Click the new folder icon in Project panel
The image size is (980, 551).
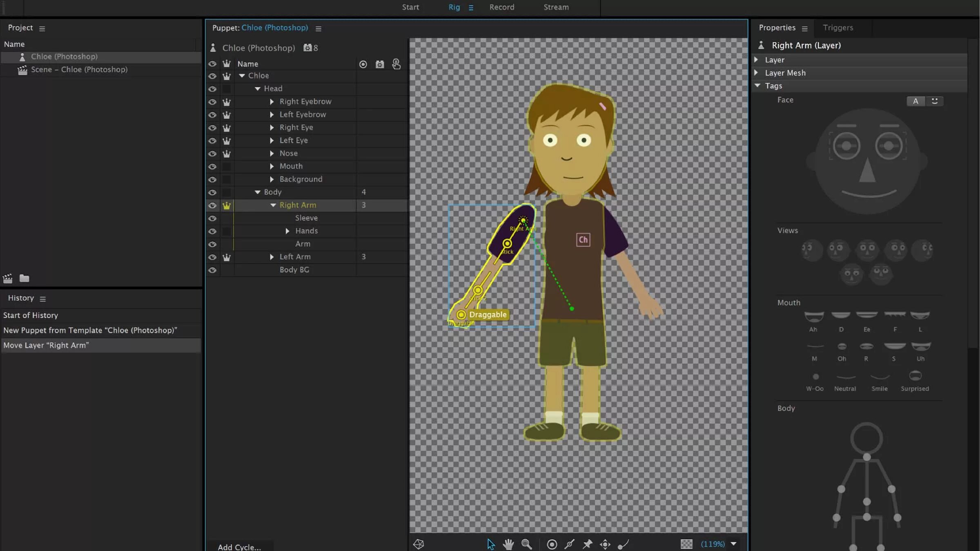point(24,278)
